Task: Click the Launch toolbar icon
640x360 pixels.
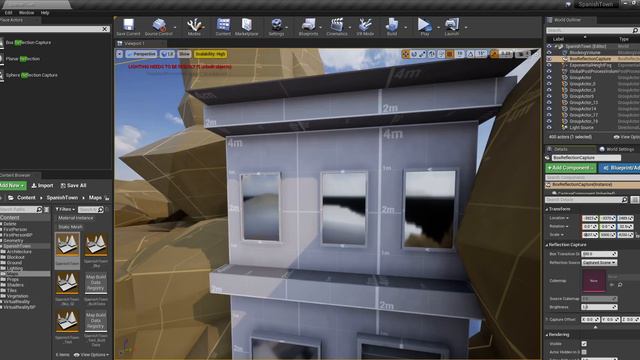Action: 452,25
